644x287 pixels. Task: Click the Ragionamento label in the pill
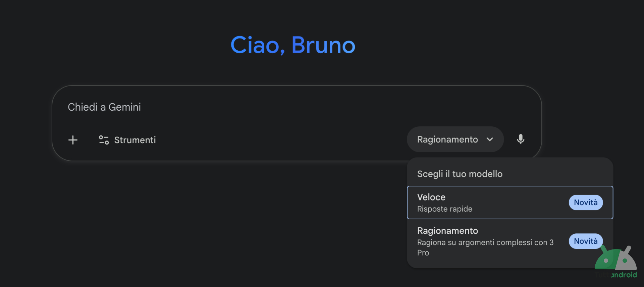coord(447,139)
